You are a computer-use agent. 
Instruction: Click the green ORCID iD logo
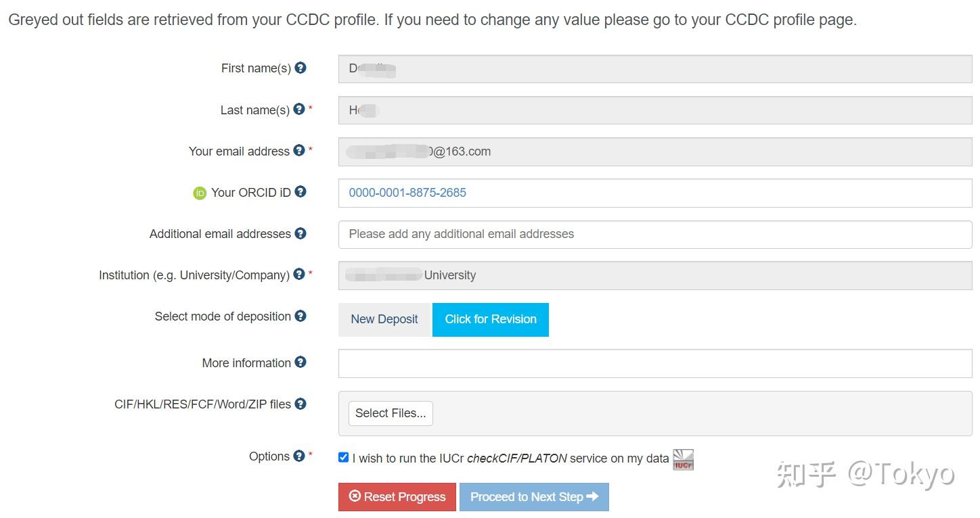pyautogui.click(x=200, y=193)
